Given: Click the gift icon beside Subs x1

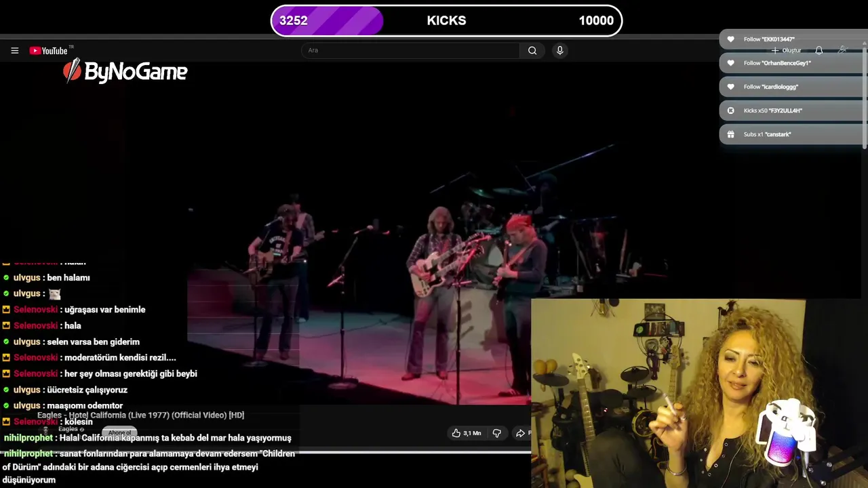Looking at the screenshot, I should (x=730, y=134).
